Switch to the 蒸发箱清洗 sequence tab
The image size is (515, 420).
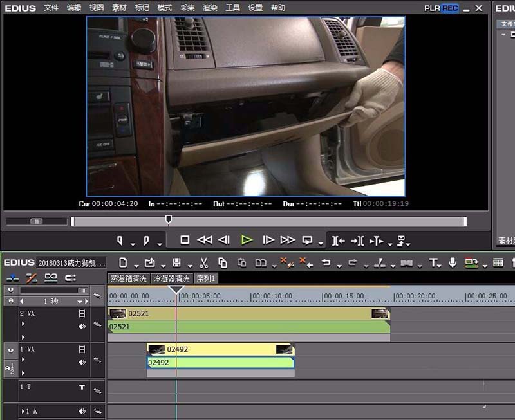click(128, 278)
